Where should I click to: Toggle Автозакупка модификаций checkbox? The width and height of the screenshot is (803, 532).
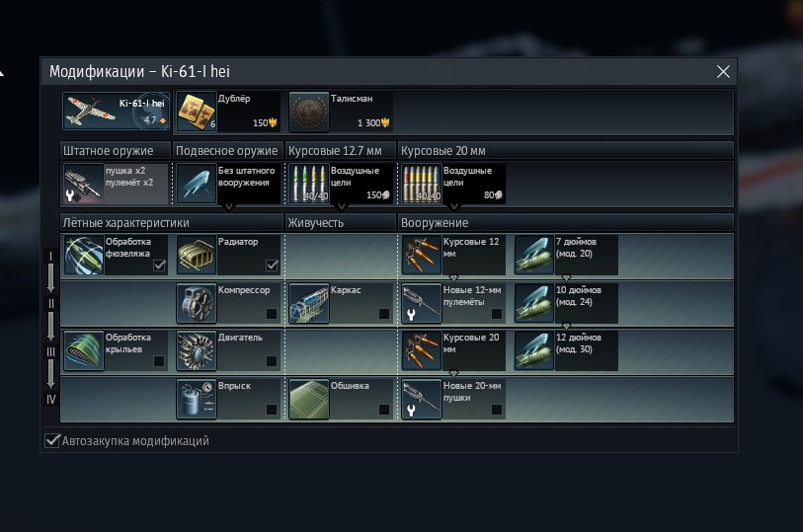click(52, 440)
